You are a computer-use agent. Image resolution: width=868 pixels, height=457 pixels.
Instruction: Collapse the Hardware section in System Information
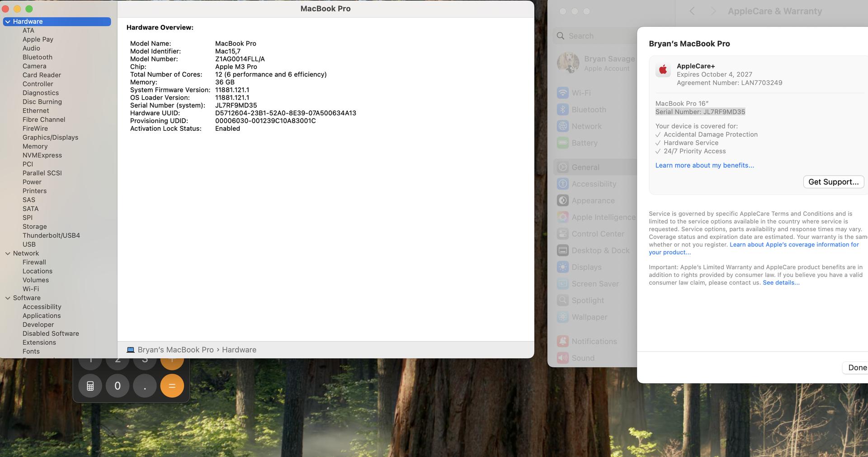click(8, 22)
